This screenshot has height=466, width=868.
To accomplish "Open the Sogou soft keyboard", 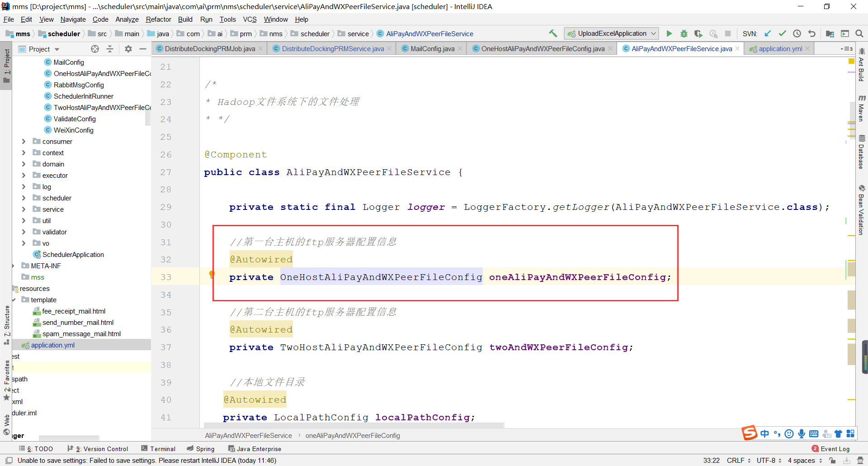I will click(814, 434).
